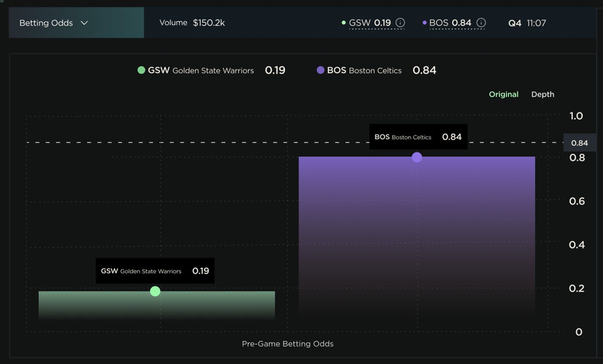Click the 1.0 y-axis label
603x364 pixels.
click(576, 116)
